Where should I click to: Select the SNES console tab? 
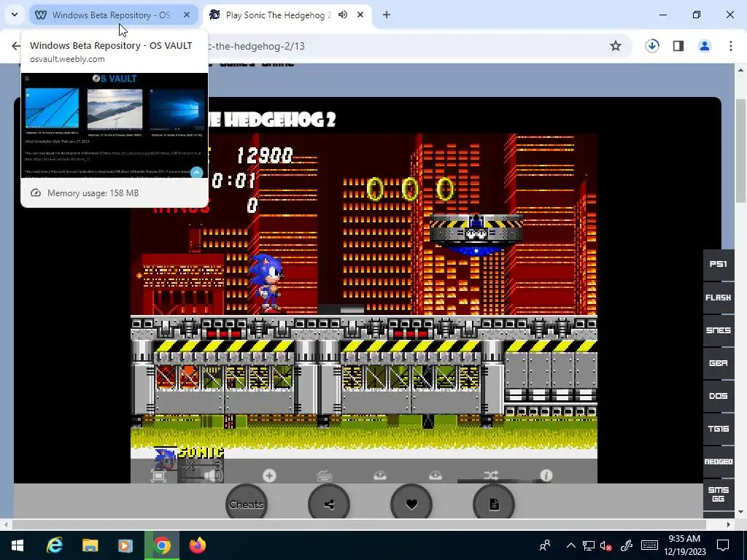pyautogui.click(x=719, y=330)
